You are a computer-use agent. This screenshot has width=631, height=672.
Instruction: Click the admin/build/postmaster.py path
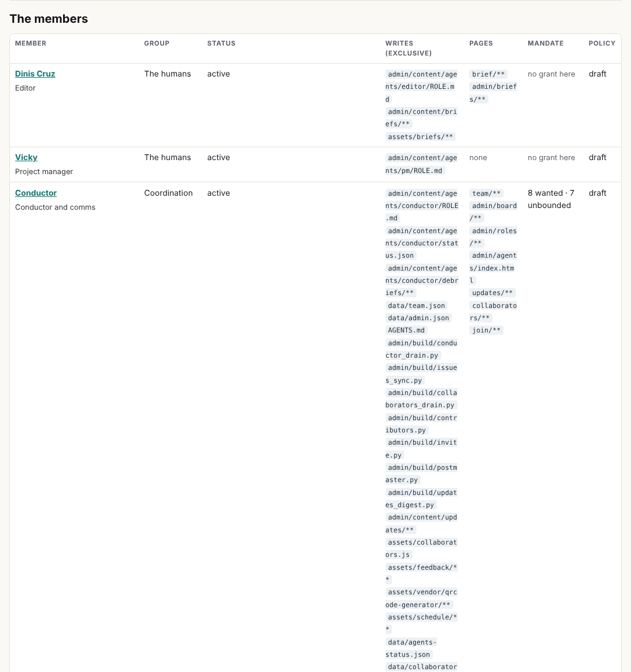click(421, 473)
